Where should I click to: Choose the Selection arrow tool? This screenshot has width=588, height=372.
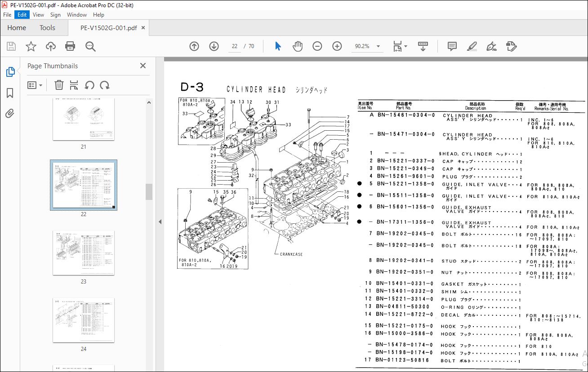pos(278,46)
